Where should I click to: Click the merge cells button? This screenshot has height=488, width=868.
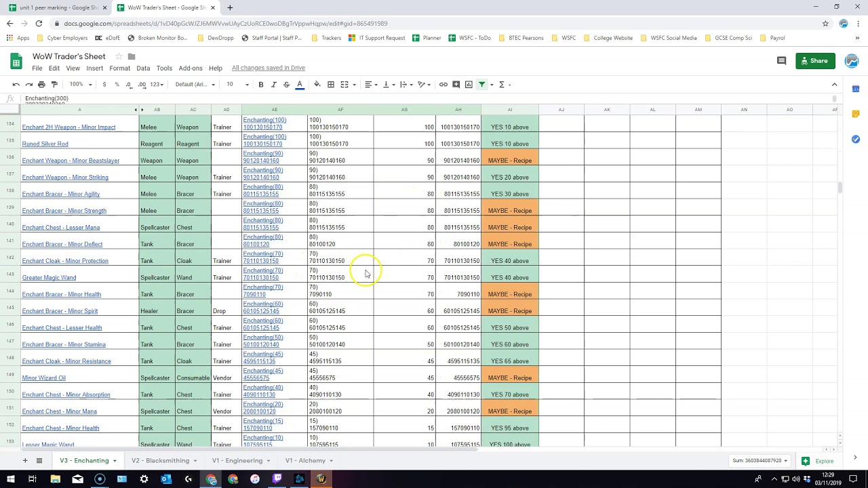pyautogui.click(x=344, y=85)
